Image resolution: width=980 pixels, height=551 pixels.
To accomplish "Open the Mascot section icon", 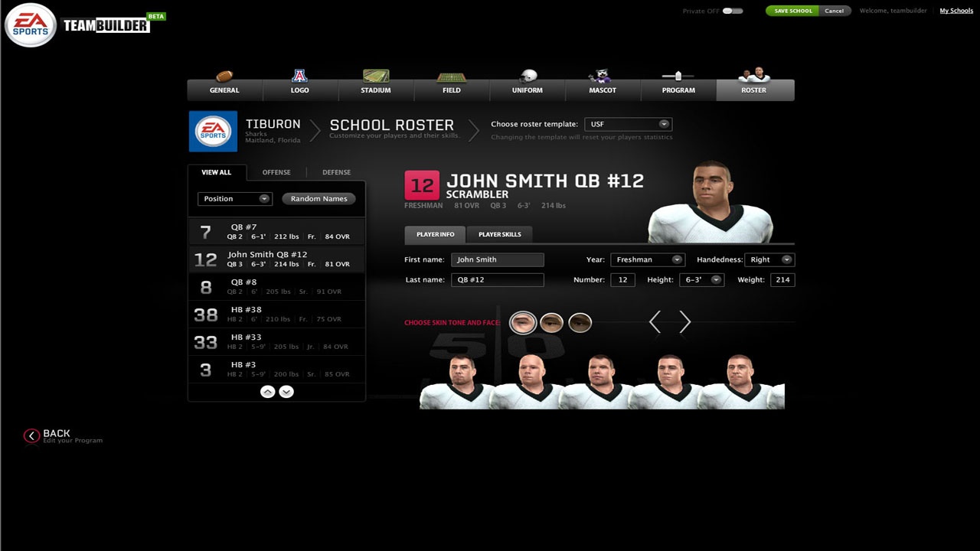I will tap(602, 77).
